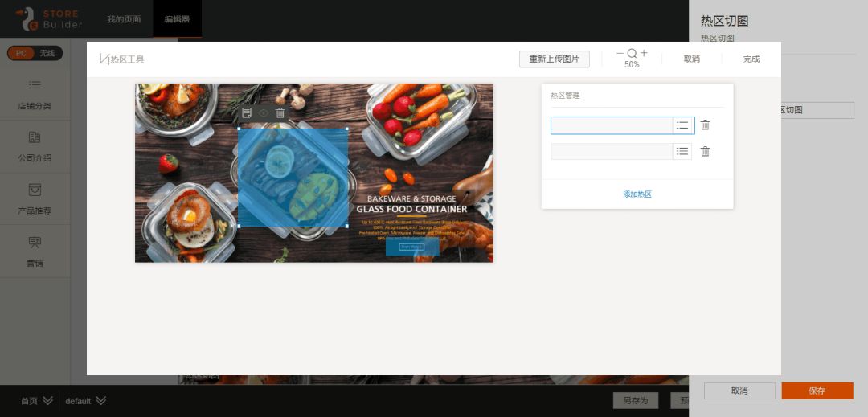Image resolution: width=868 pixels, height=417 pixels.
Task: Delete the first hotspot row
Action: coord(706,125)
